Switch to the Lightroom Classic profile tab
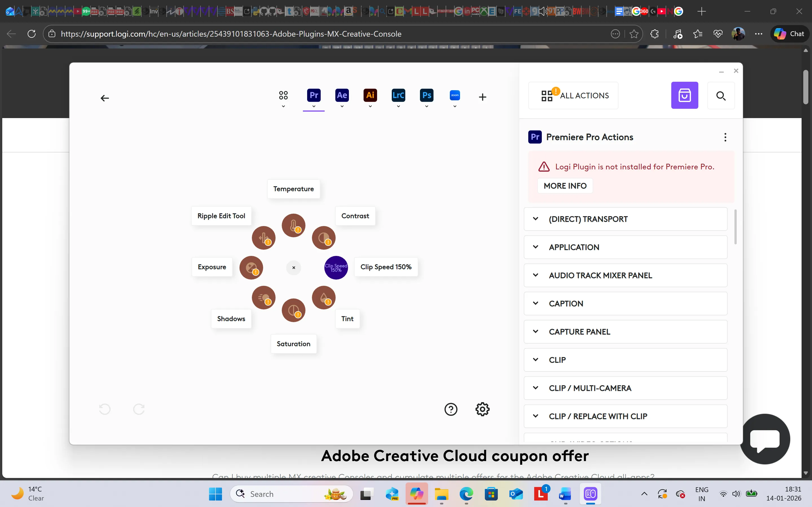 point(398,95)
